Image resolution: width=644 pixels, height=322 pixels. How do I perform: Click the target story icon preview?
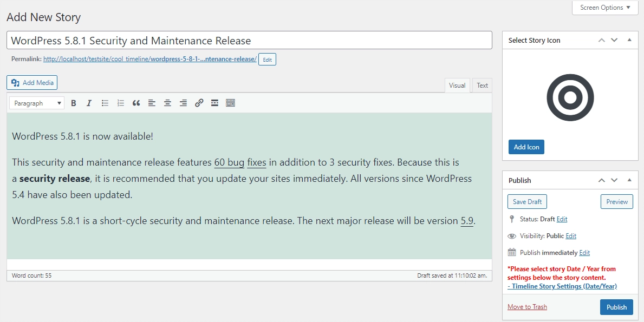click(x=570, y=97)
